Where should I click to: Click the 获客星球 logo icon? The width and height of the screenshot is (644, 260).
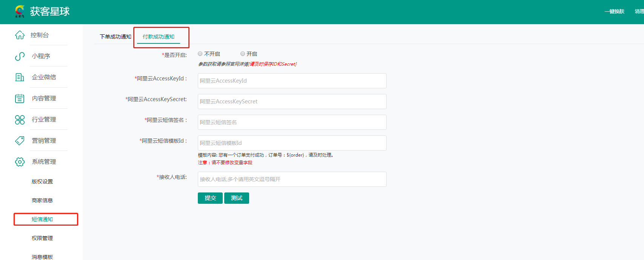coord(20,11)
